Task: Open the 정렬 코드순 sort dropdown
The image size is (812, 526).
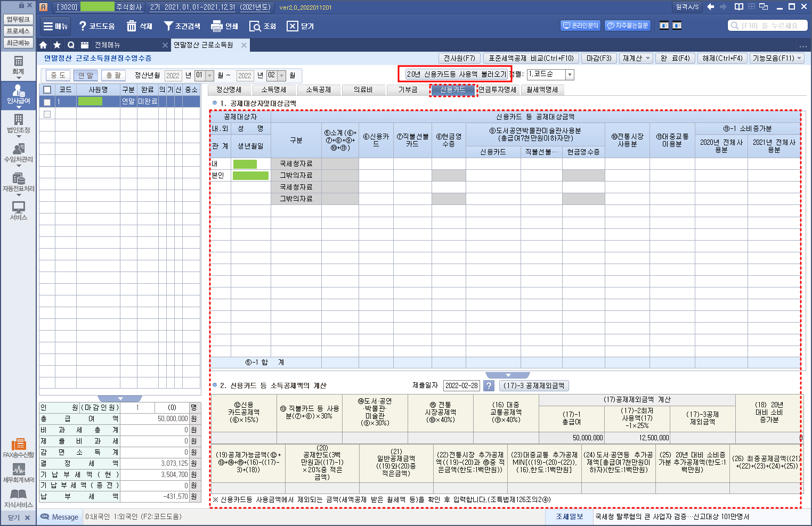Action: point(570,75)
